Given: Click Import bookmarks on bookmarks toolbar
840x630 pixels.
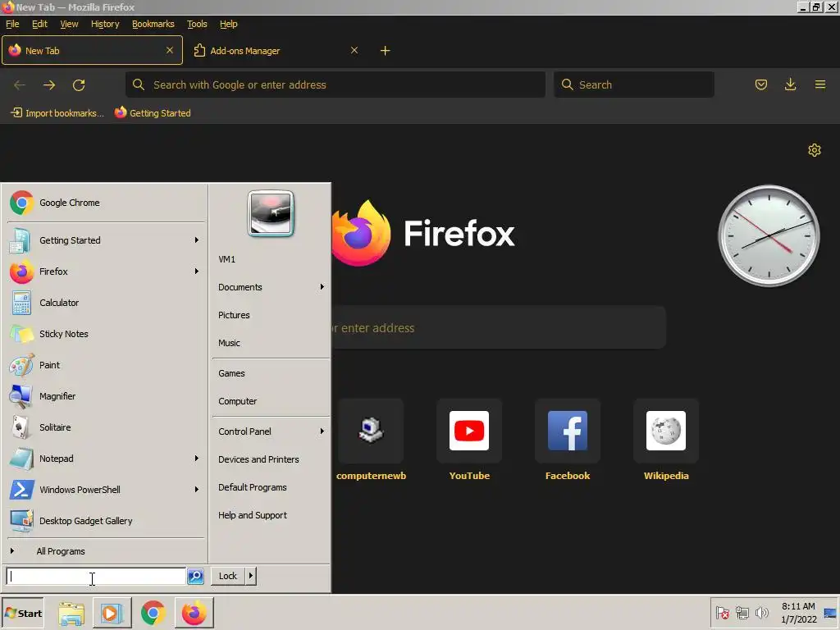Looking at the screenshot, I should 57,113.
